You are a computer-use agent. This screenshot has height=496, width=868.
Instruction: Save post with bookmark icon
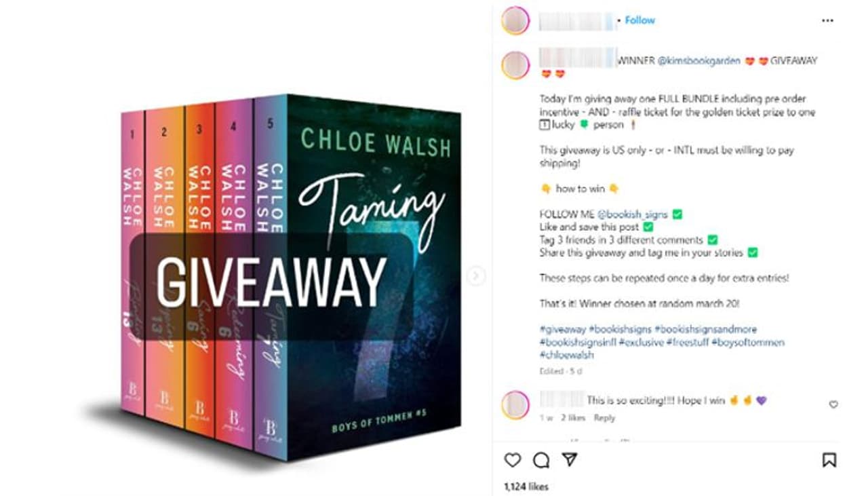pos(829,460)
